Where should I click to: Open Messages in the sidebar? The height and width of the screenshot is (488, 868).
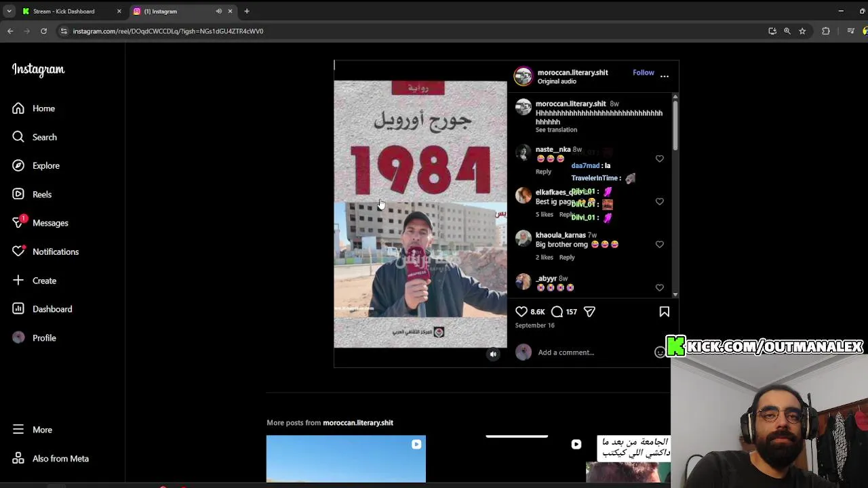tap(50, 223)
